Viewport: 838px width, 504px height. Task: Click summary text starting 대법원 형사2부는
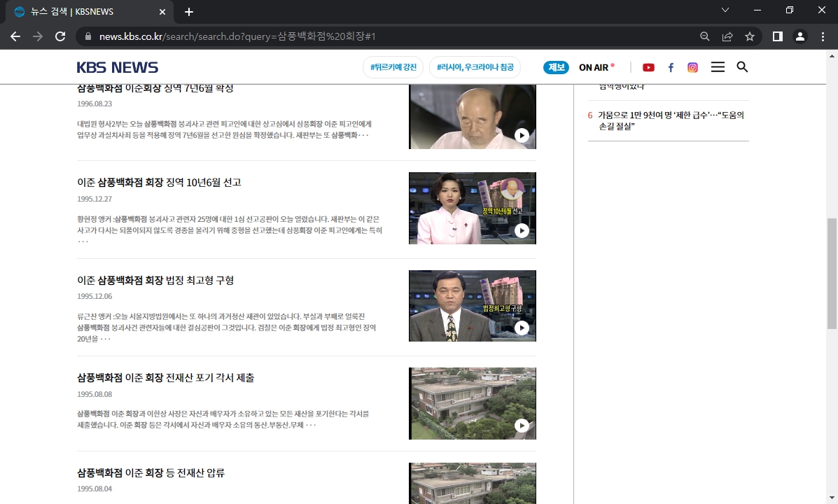point(225,129)
